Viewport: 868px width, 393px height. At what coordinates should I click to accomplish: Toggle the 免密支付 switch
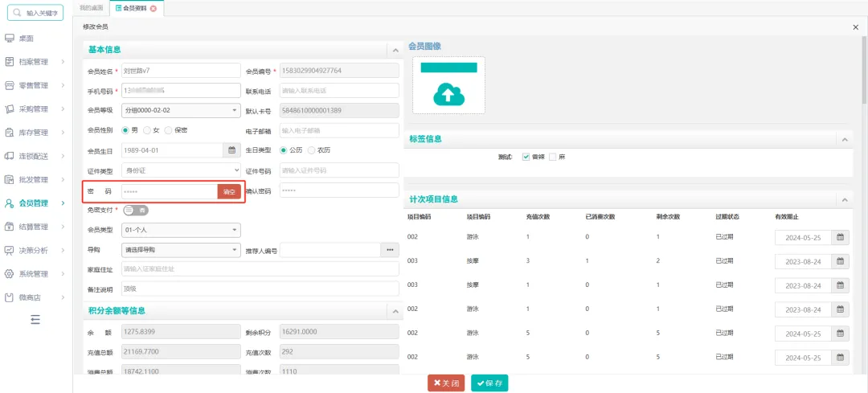click(136, 211)
